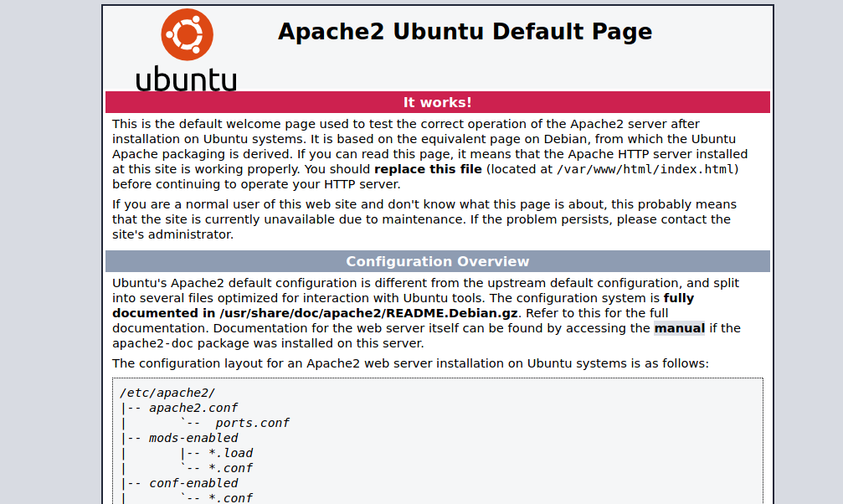Click the apache2.conf tree entry
This screenshot has width=843, height=504.
click(193, 408)
